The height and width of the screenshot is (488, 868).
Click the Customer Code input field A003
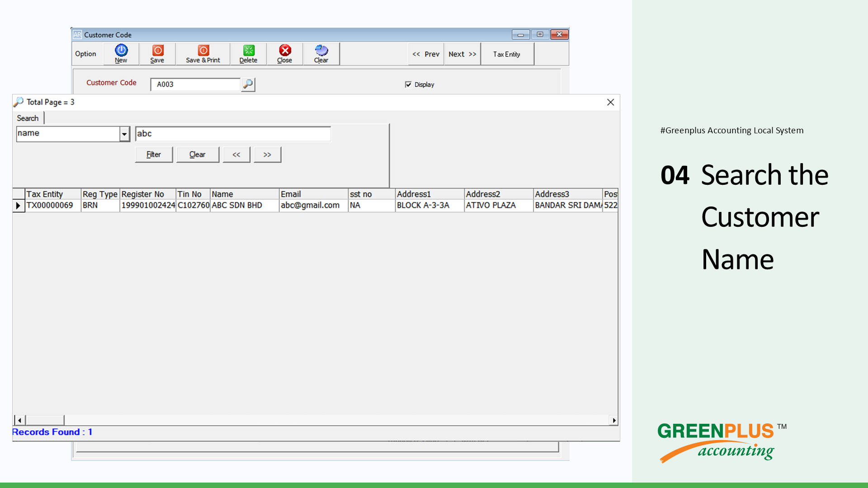pos(195,84)
